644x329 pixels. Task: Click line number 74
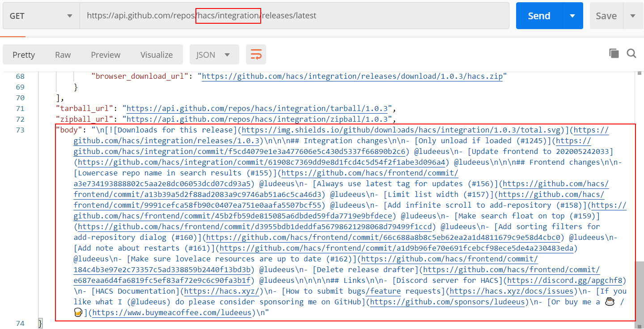20,323
